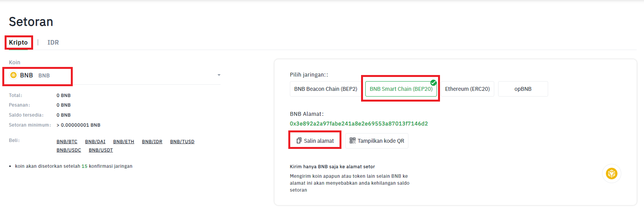Open the BNB/USDT trading pair link
The width and height of the screenshot is (644, 212).
[101, 150]
